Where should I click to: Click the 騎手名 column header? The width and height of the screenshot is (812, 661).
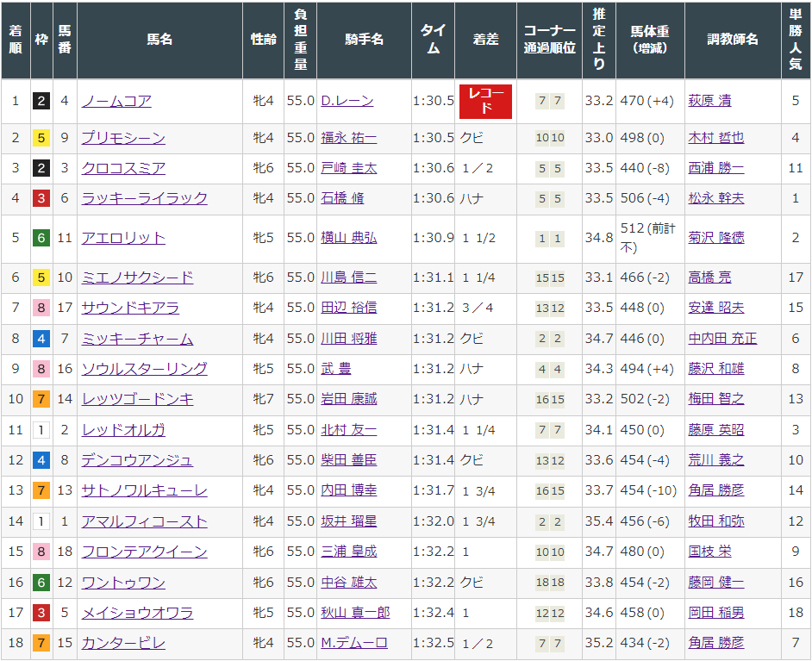(x=364, y=40)
